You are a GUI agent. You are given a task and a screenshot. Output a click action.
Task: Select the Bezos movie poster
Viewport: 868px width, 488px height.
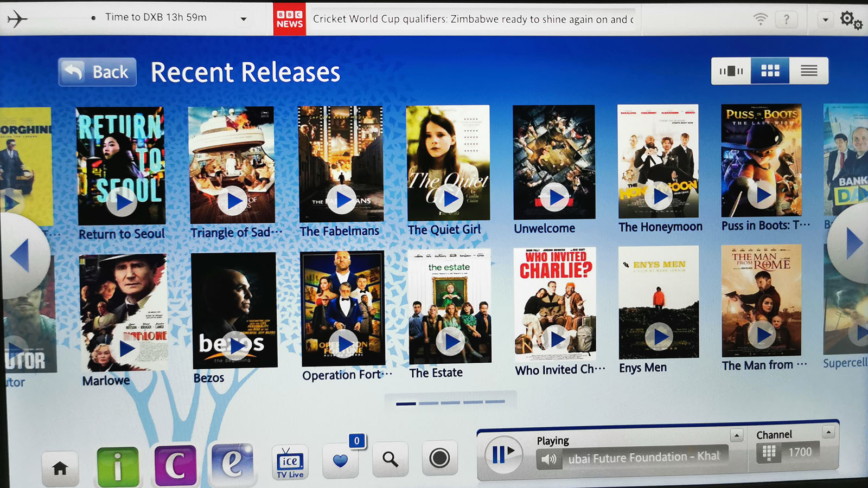pyautogui.click(x=234, y=310)
